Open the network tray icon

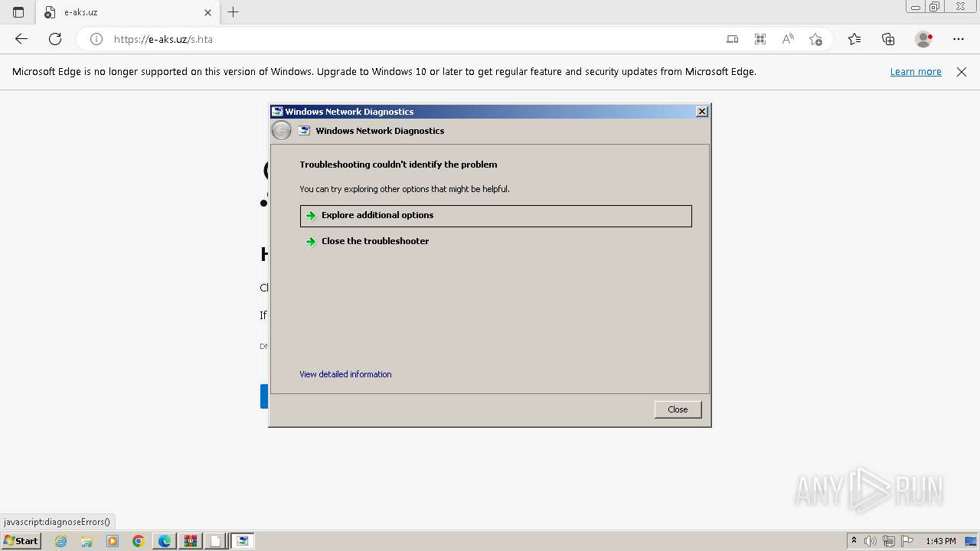[889, 541]
